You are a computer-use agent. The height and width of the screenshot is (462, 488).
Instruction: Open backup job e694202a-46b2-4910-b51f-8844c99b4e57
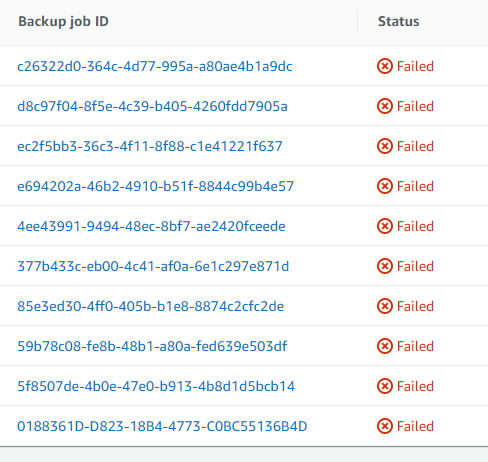(x=155, y=186)
